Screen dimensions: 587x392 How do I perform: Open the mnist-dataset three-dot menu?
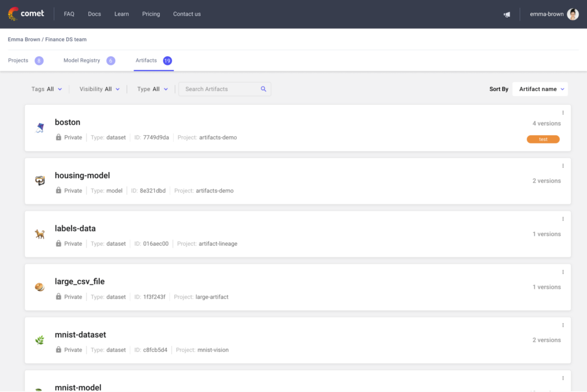563,326
